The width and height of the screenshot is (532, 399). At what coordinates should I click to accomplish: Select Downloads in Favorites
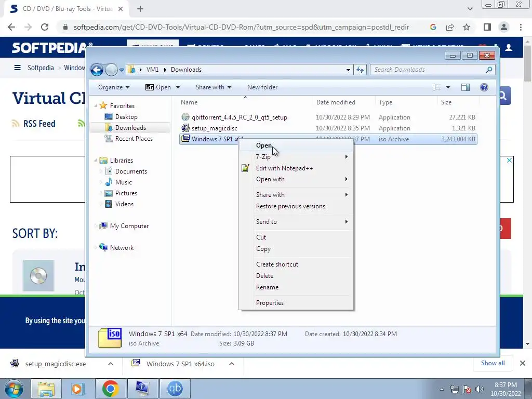coord(130,128)
